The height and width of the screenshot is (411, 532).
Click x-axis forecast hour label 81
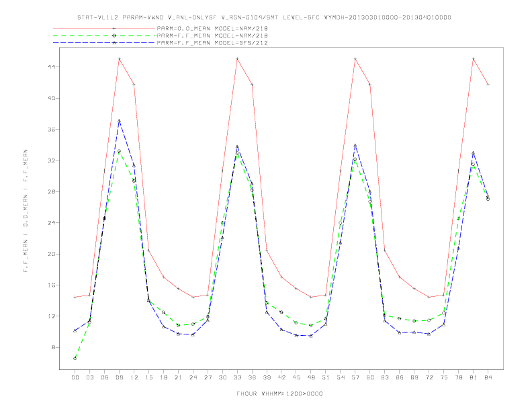pos(473,377)
